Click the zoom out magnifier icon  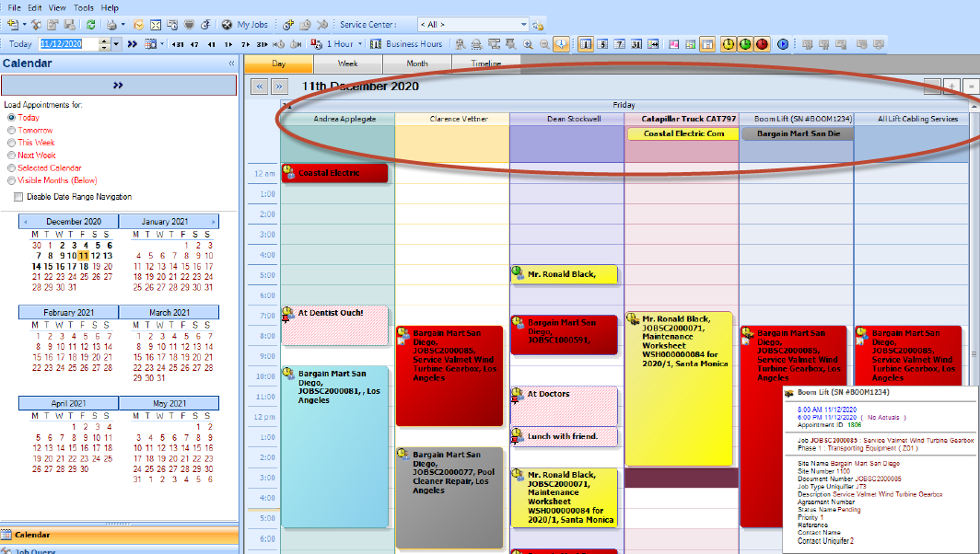pos(544,44)
